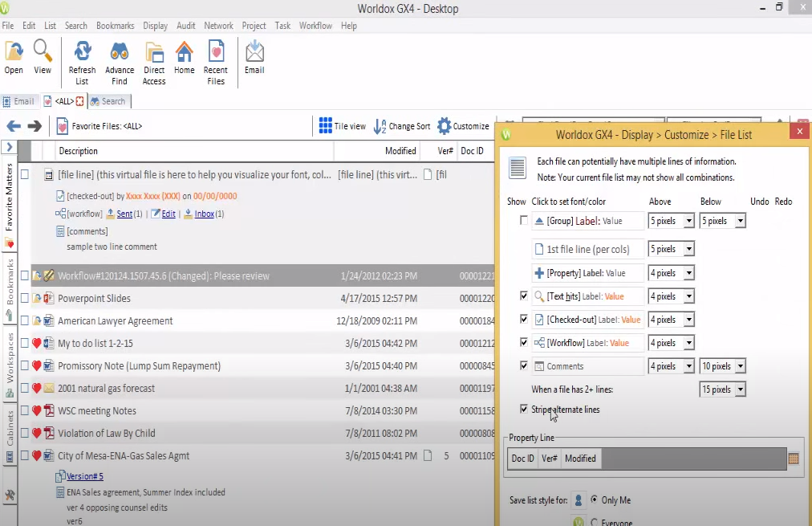Screen dimensions: 812x526
Task: Follow the Version# 5 link
Action: [83, 475]
